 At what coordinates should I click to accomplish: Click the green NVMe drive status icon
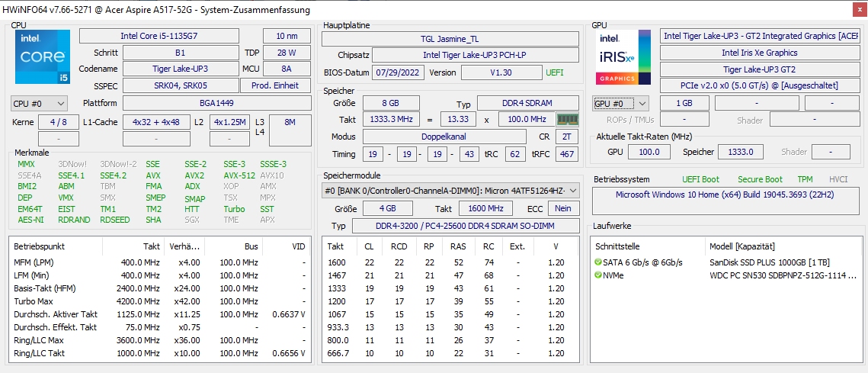coord(598,275)
